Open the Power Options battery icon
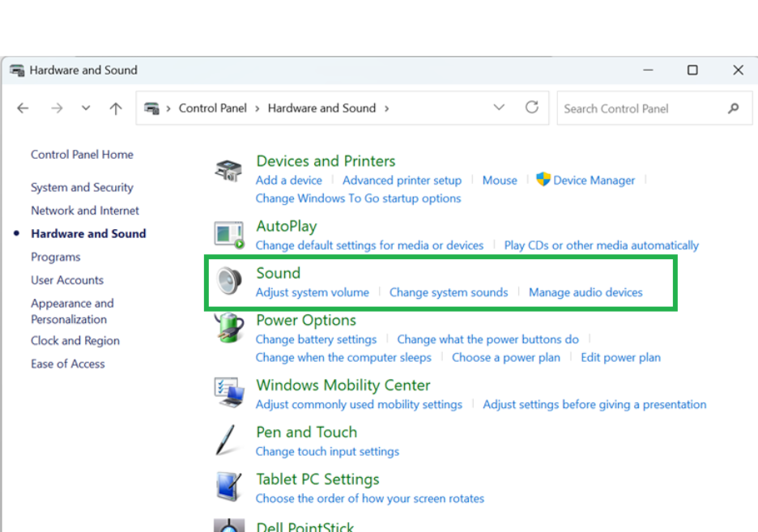Screen dimensions: 758x532 coord(229,328)
